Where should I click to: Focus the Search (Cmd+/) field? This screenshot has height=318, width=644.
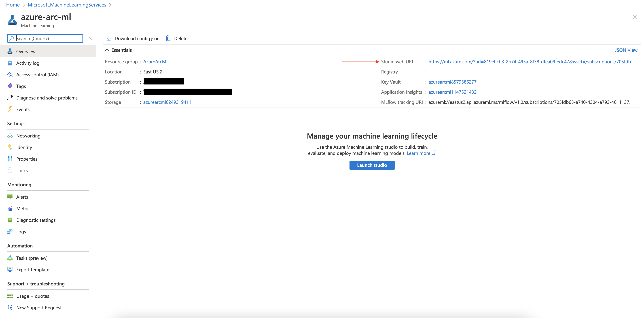pyautogui.click(x=45, y=38)
